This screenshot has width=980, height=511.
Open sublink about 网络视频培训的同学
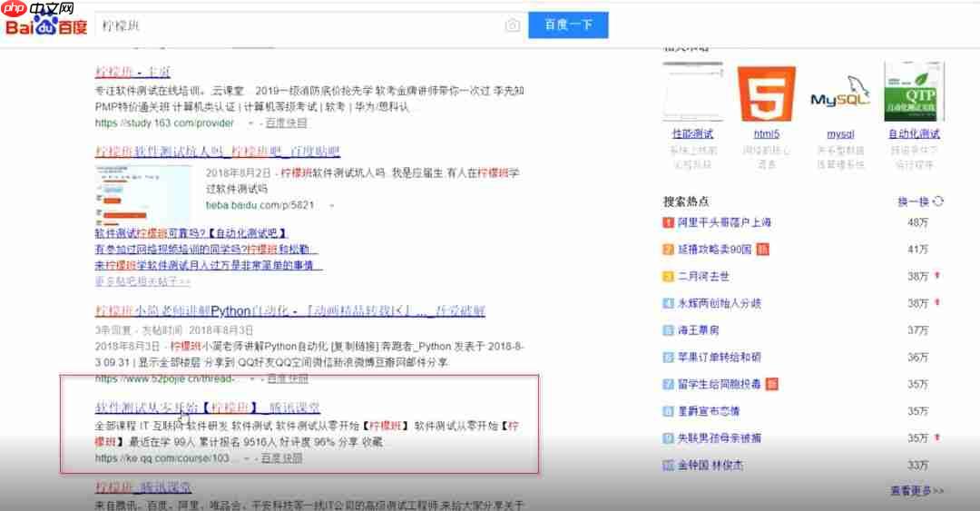206,249
